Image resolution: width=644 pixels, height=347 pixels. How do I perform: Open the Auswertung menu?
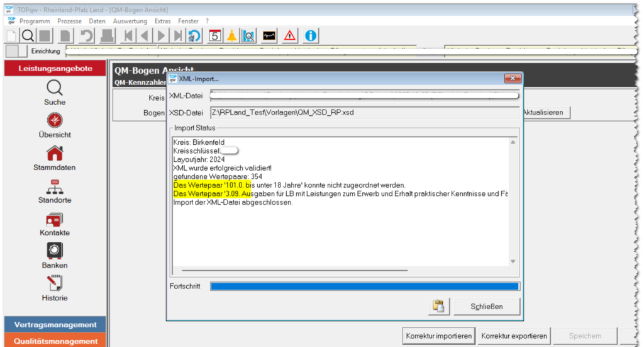130,21
